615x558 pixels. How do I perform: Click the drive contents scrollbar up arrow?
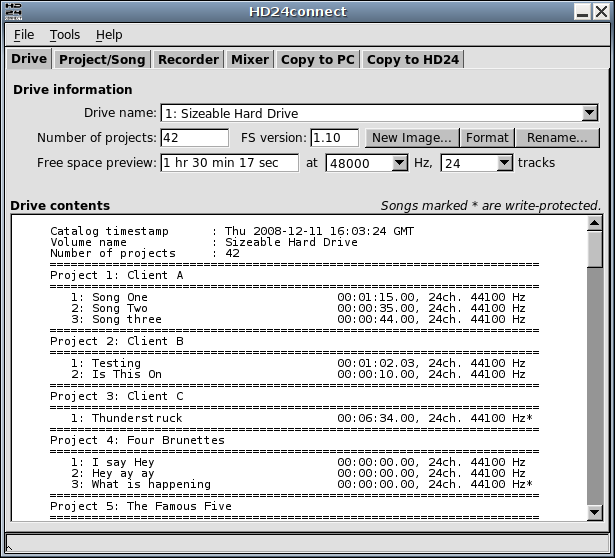tap(595, 225)
